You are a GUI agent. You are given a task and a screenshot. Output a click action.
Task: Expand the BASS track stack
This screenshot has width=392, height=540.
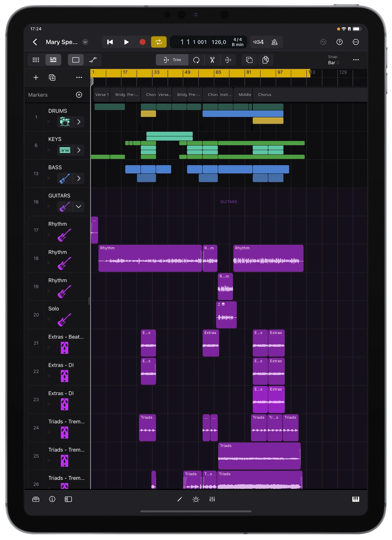click(79, 178)
